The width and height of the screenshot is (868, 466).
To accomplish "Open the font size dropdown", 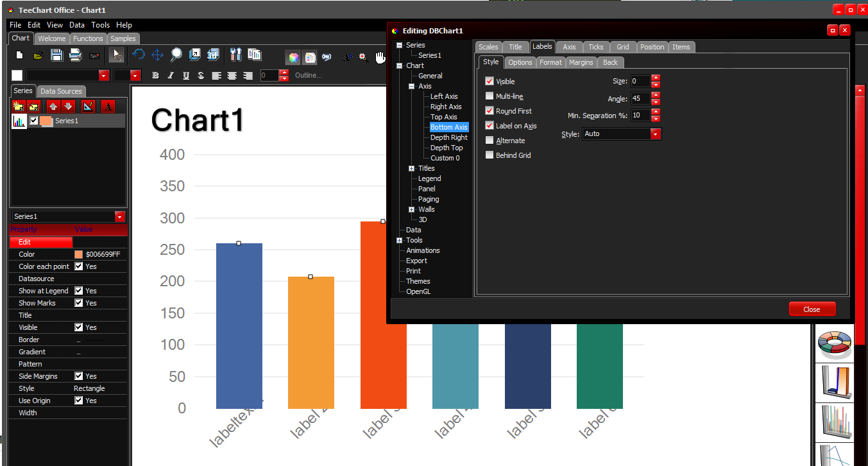I will (135, 76).
